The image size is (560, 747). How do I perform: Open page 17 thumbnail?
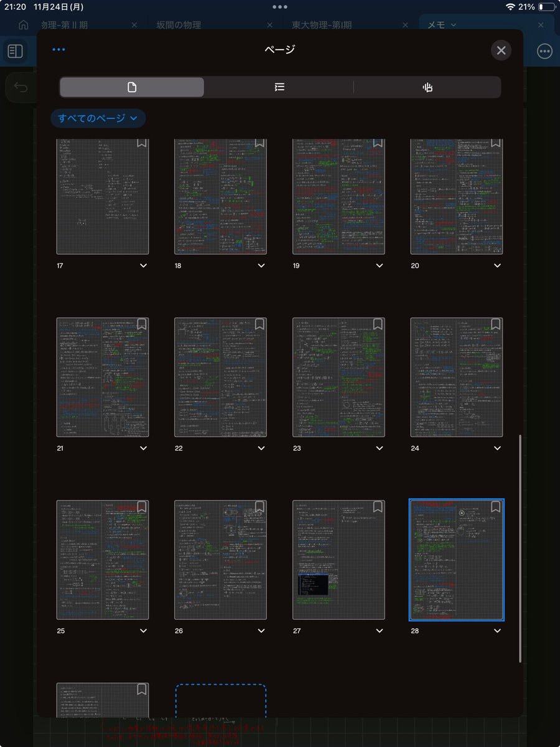coord(103,197)
